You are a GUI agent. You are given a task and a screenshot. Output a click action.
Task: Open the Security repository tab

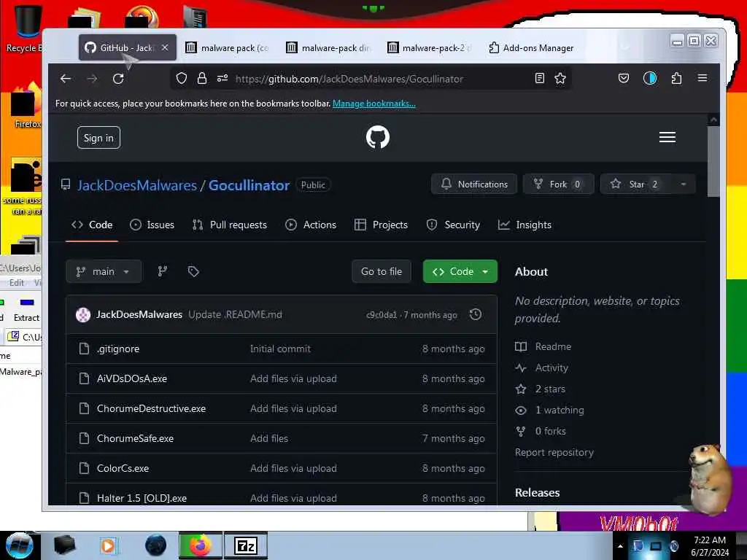pos(453,225)
